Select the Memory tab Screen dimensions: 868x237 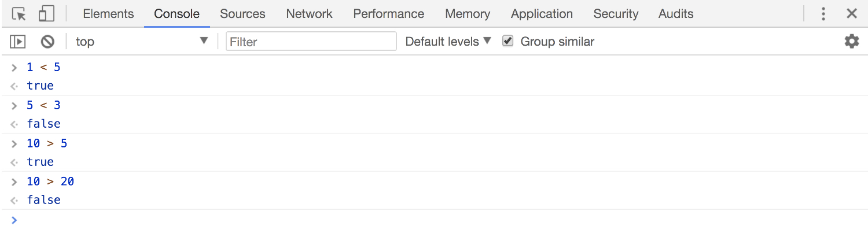(468, 14)
